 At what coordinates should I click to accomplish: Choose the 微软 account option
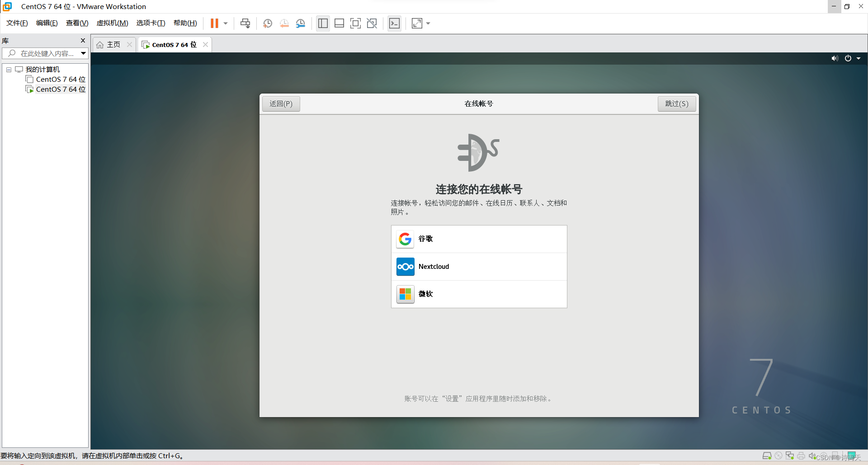[x=479, y=294]
